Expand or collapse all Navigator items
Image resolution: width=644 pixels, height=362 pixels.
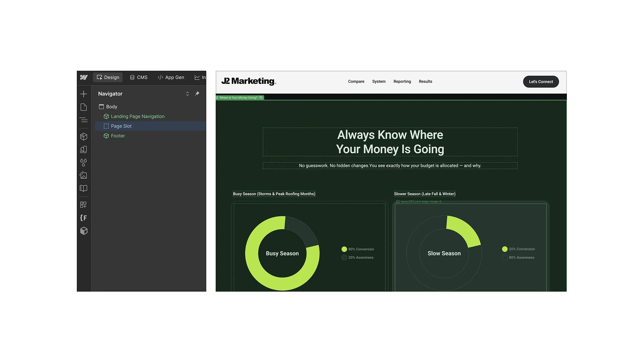click(187, 94)
